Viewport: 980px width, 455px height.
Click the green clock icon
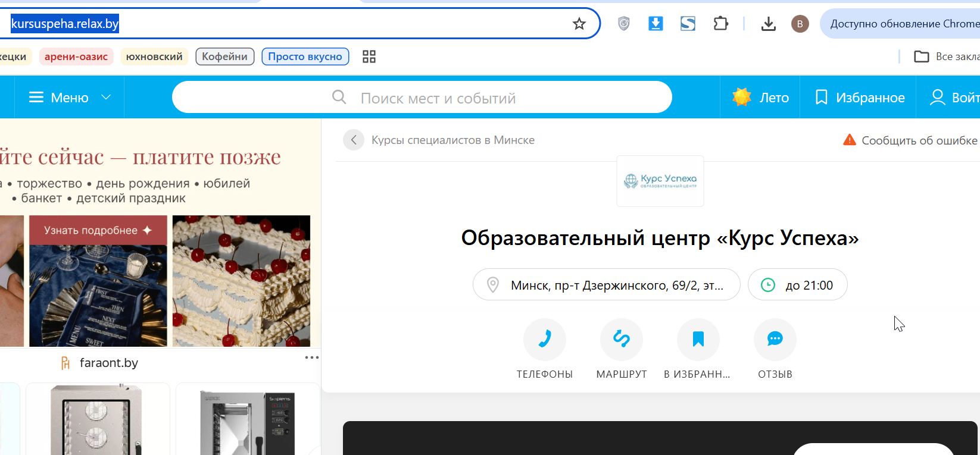pyautogui.click(x=768, y=285)
